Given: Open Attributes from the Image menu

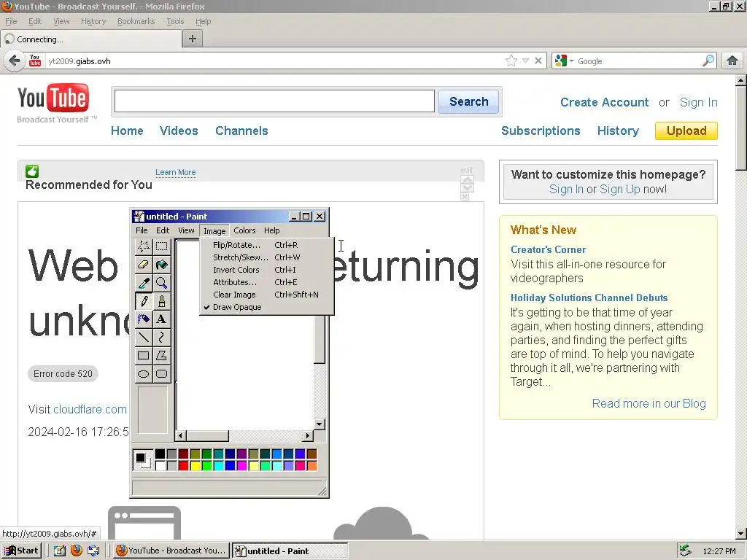Looking at the screenshot, I should [x=267, y=282].
